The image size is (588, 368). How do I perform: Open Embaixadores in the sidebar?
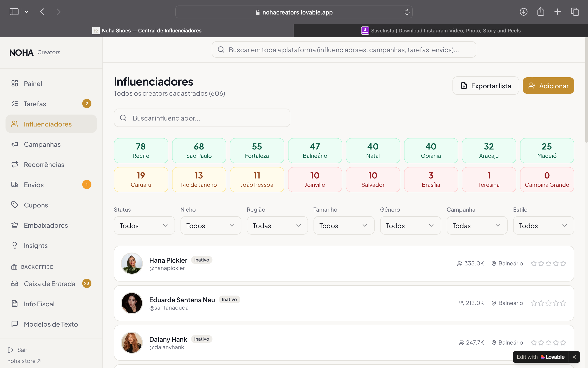51,225
